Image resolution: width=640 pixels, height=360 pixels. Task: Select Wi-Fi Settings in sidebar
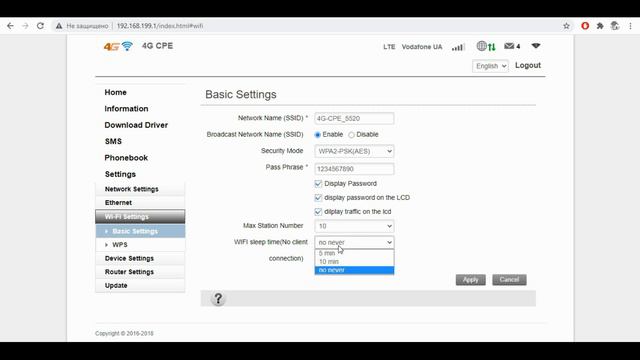point(140,216)
